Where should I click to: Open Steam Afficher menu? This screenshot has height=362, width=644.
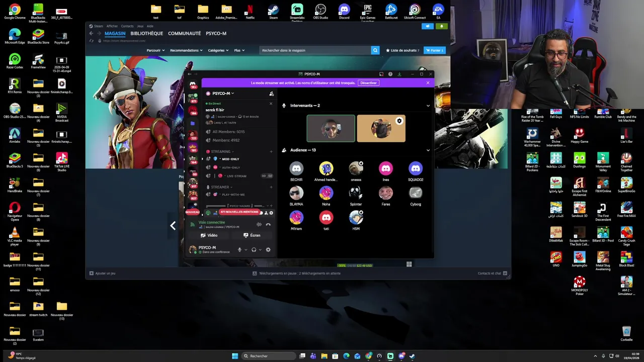112,26
